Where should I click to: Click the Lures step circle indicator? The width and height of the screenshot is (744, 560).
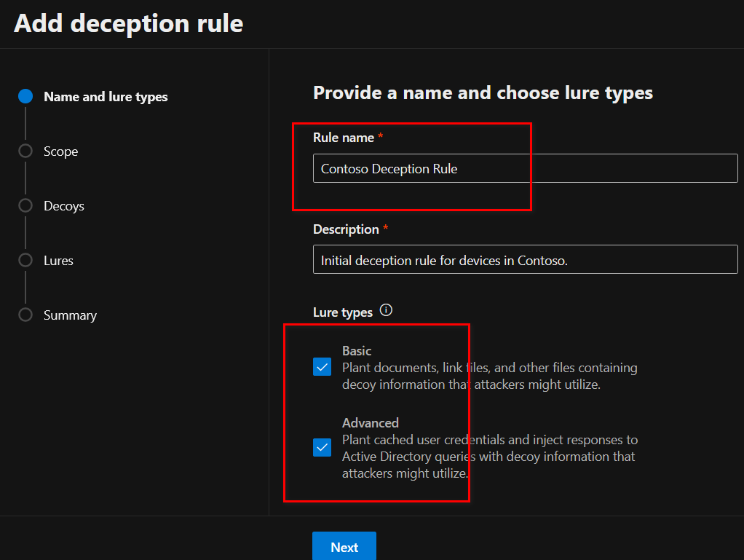tap(25, 261)
